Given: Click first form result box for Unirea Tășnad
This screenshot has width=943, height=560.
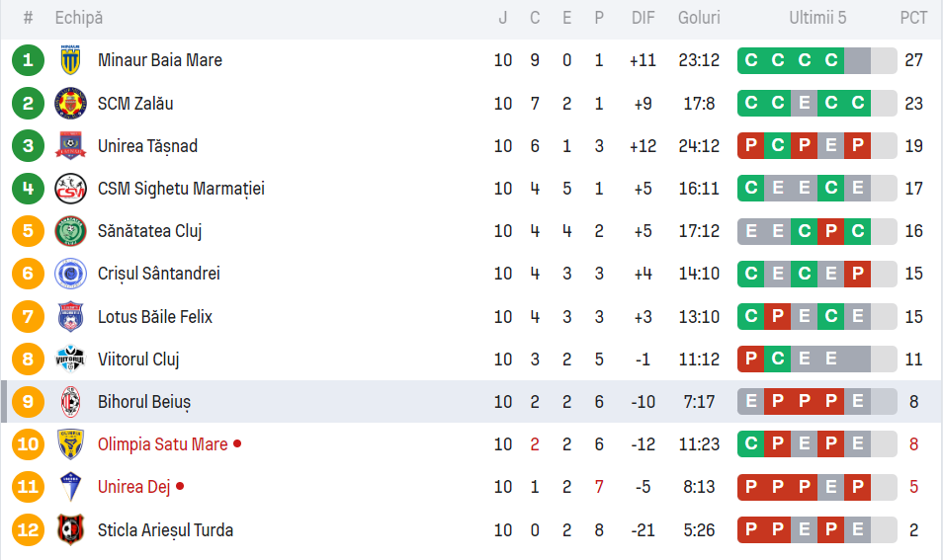Looking at the screenshot, I should [x=751, y=146].
